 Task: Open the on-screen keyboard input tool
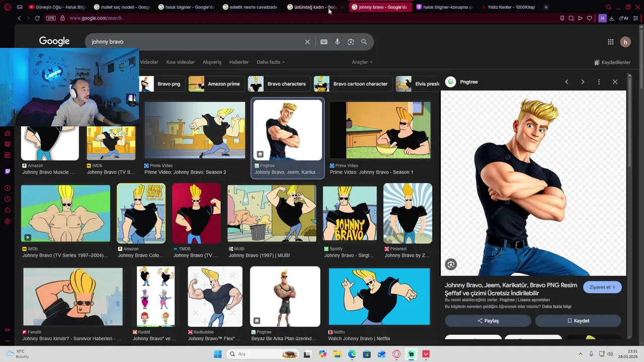324,42
